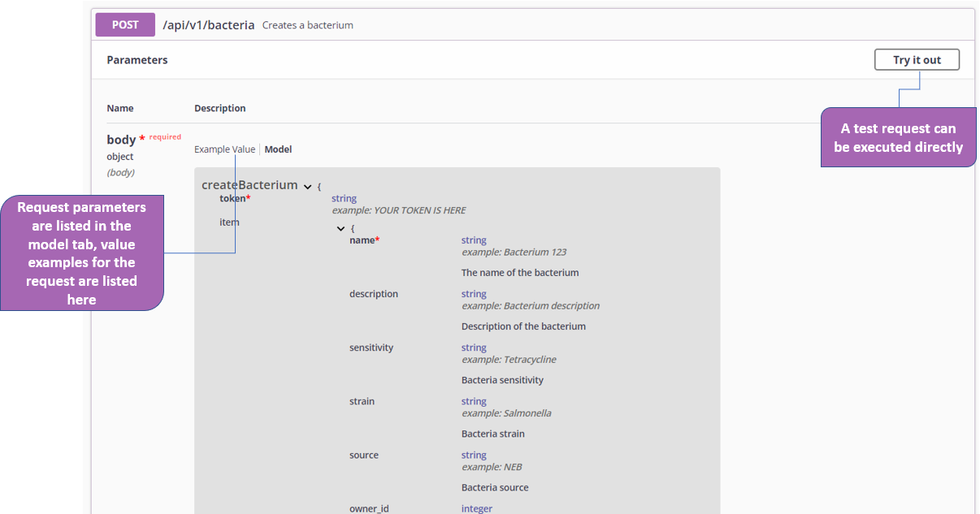Image resolution: width=980 pixels, height=514 pixels.
Task: Click the source property label
Action: point(364,455)
